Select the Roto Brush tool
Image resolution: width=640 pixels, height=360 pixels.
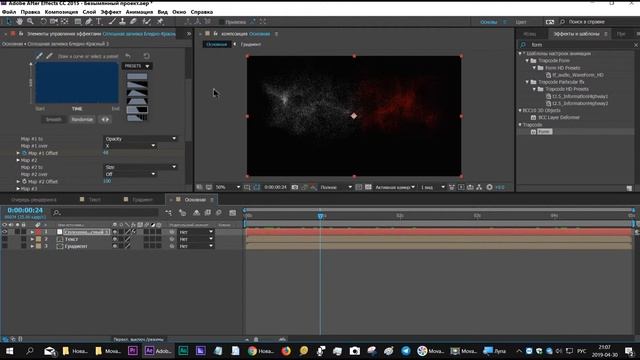pyautogui.click(x=147, y=22)
